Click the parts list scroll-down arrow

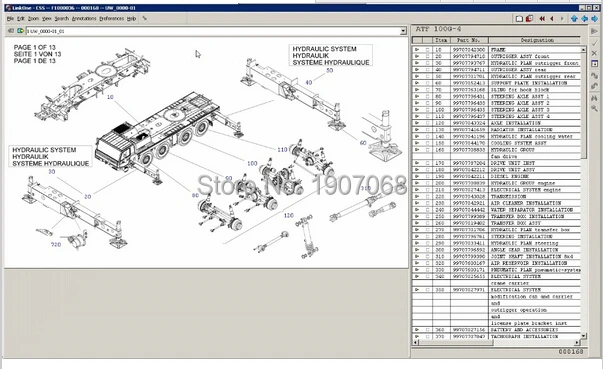pos(583,336)
